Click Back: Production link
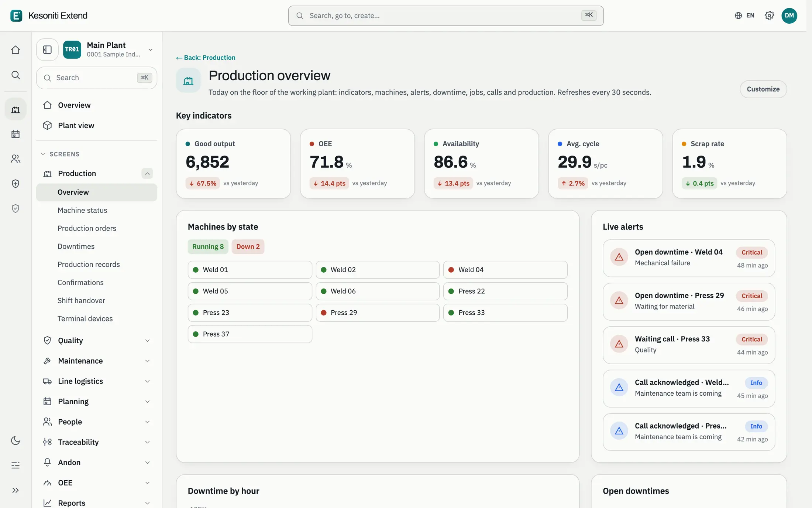This screenshot has width=812, height=508. tap(206, 58)
